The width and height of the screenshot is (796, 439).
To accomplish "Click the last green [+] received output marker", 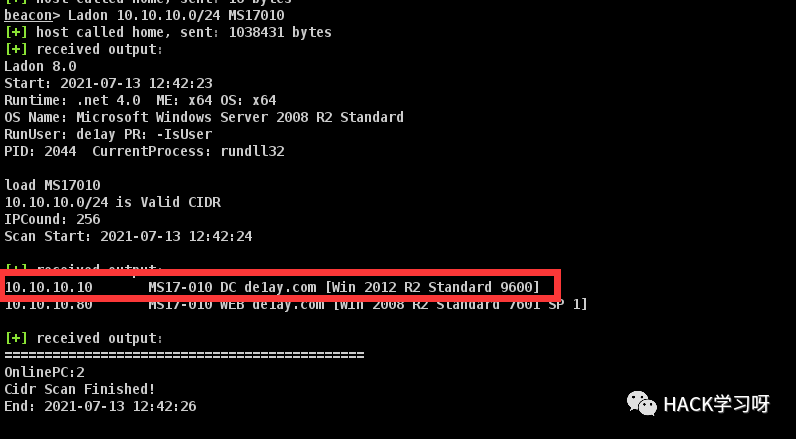I will click(16, 338).
